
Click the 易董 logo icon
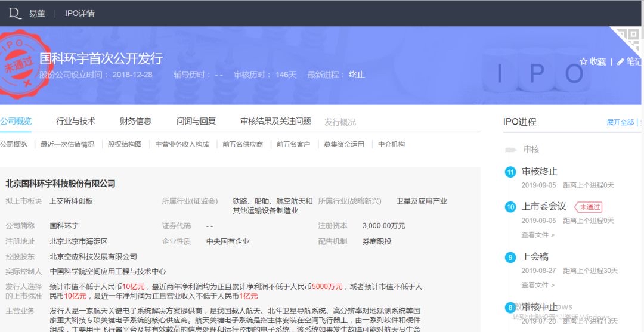(x=15, y=13)
